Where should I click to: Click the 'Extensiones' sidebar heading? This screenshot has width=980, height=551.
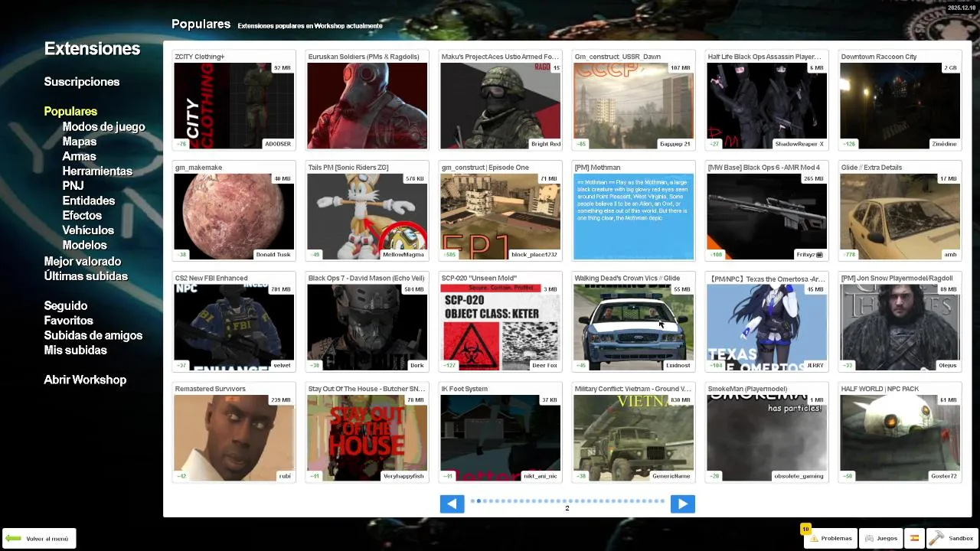click(x=92, y=49)
